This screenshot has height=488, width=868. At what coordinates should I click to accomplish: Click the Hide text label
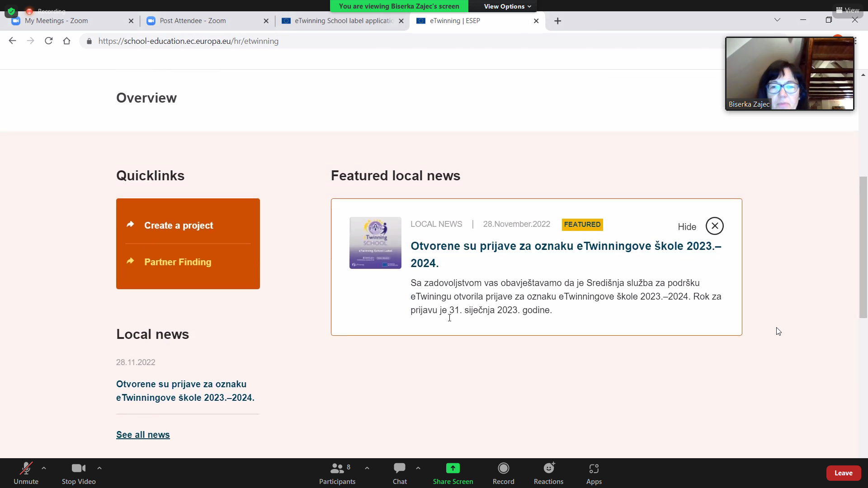point(687,227)
